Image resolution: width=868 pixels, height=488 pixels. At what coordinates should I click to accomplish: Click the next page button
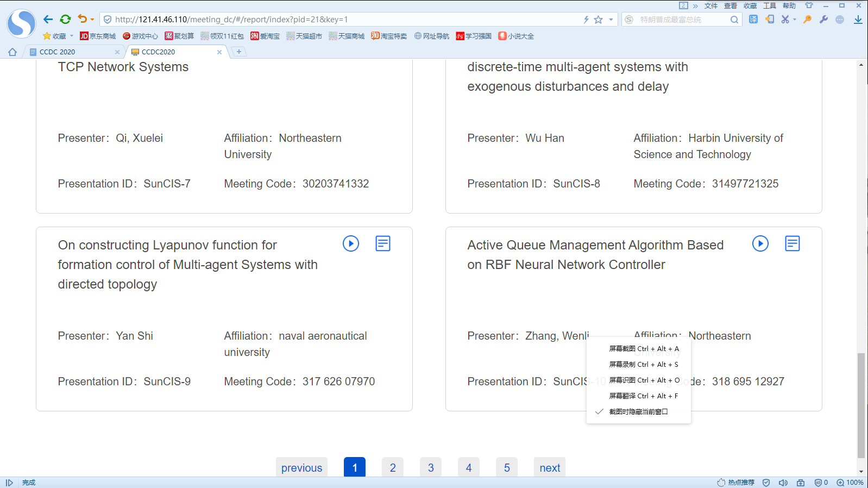pos(550,467)
